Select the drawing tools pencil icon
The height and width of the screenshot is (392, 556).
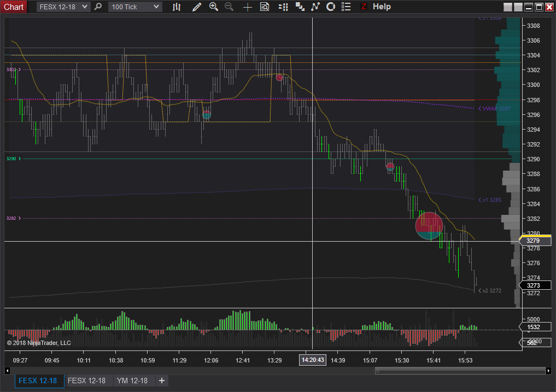(x=196, y=7)
